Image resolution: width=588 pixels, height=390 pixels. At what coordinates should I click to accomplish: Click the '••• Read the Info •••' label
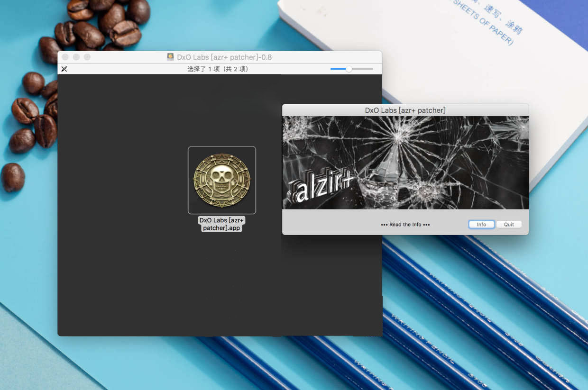pos(405,225)
